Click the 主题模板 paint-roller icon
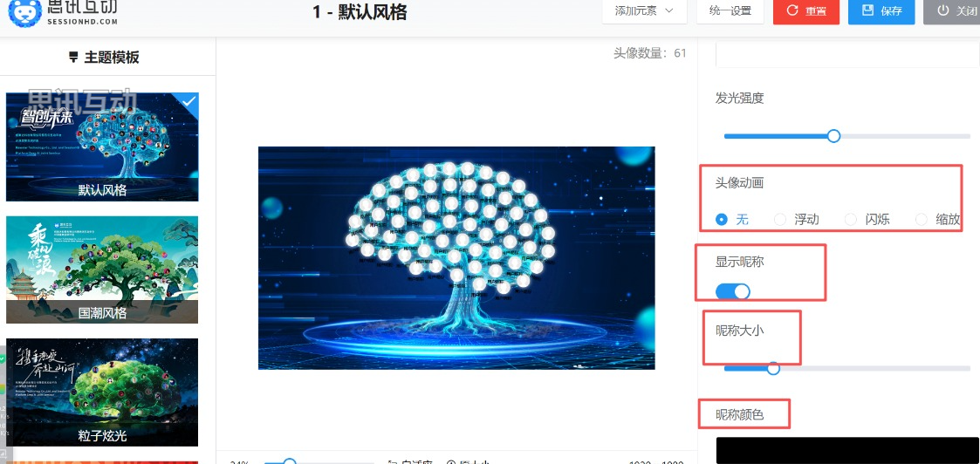 (x=74, y=58)
